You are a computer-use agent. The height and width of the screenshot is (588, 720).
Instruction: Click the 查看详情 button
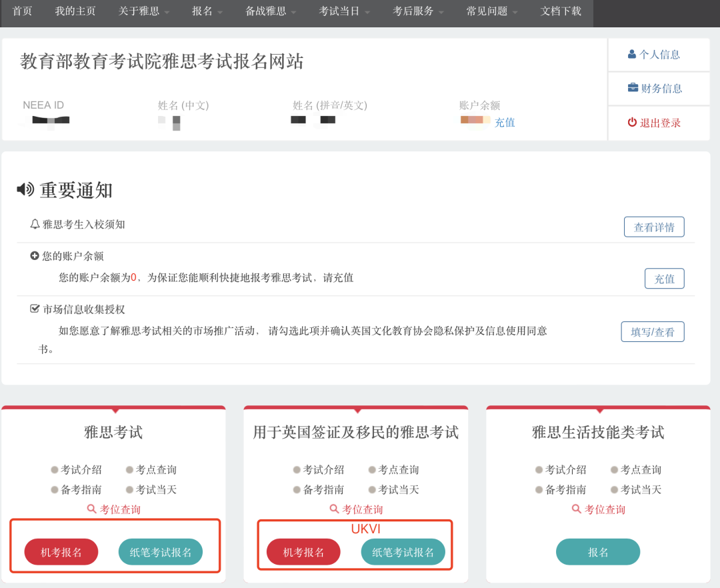(x=653, y=227)
